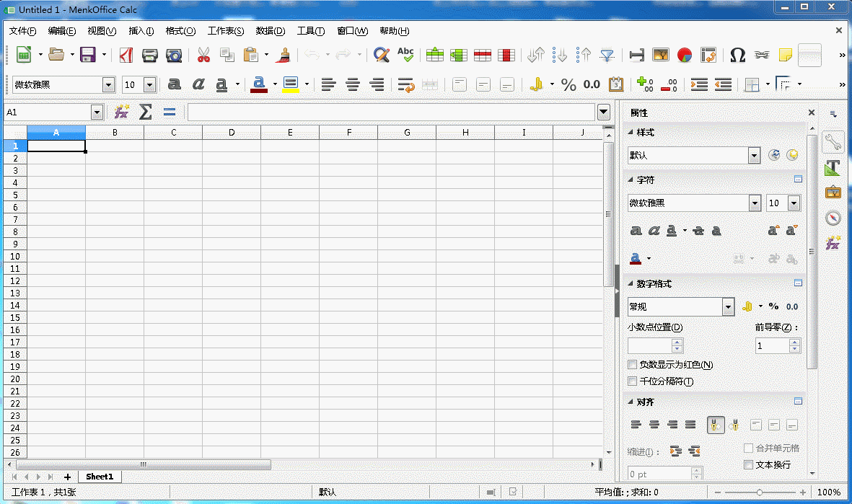This screenshot has height=504, width=852.
Task: Enable 负数显示为红色 checkbox
Action: tap(633, 365)
